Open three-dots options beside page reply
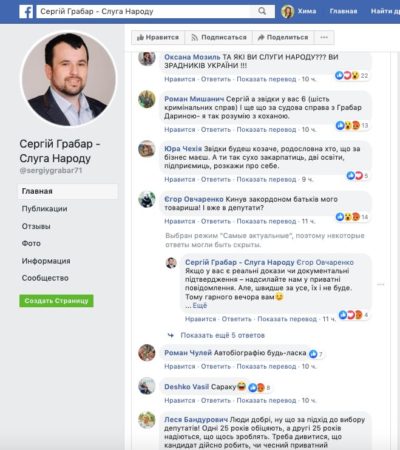Image resolution: width=400 pixels, height=450 pixels. (x=381, y=284)
